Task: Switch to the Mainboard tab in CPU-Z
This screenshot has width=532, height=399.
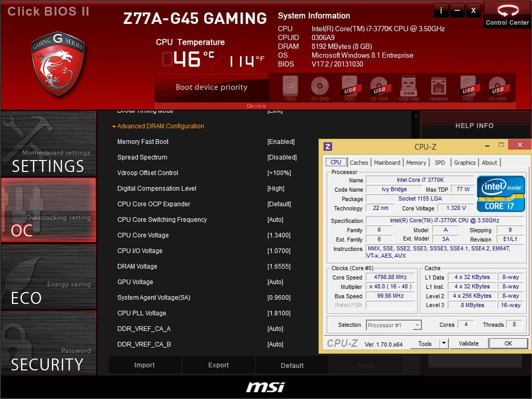Action: (x=387, y=163)
